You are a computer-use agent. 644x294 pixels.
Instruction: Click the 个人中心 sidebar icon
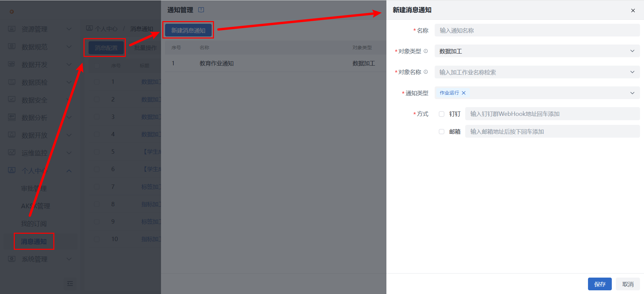[12, 170]
